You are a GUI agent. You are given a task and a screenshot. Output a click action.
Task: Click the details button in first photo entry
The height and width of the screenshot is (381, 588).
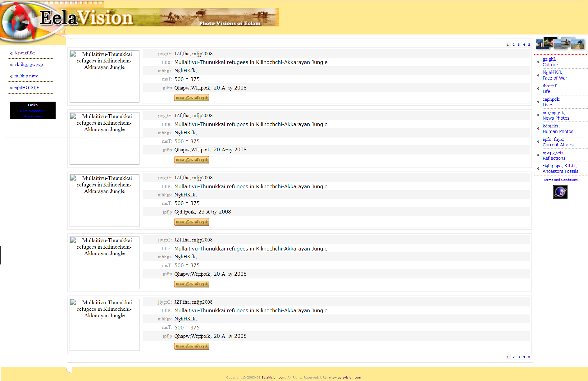pos(192,98)
